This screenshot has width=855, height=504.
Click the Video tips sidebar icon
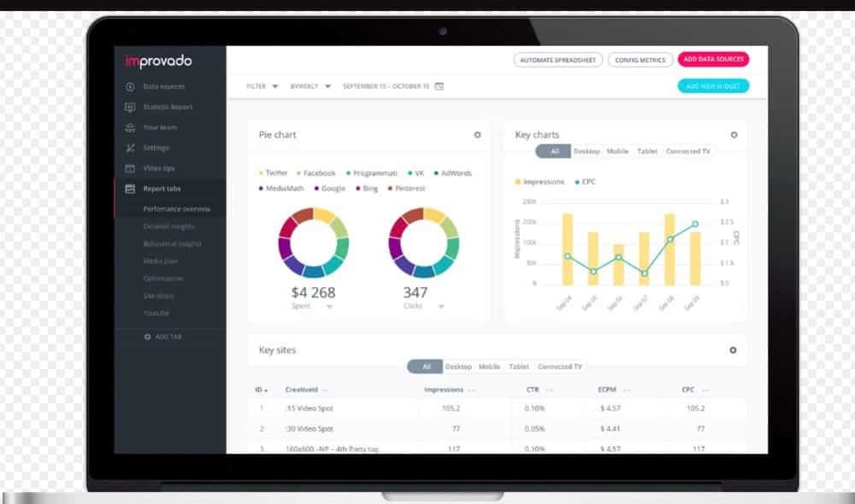click(130, 168)
